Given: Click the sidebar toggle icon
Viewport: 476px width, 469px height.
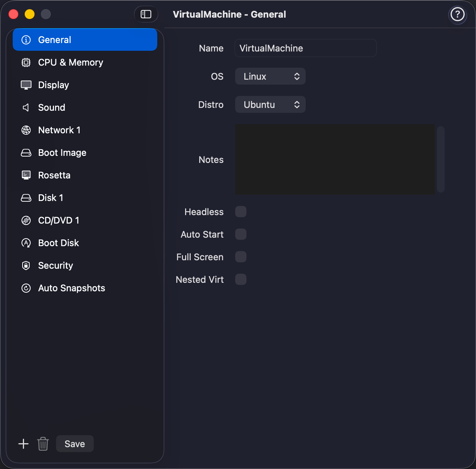Looking at the screenshot, I should coord(146,14).
